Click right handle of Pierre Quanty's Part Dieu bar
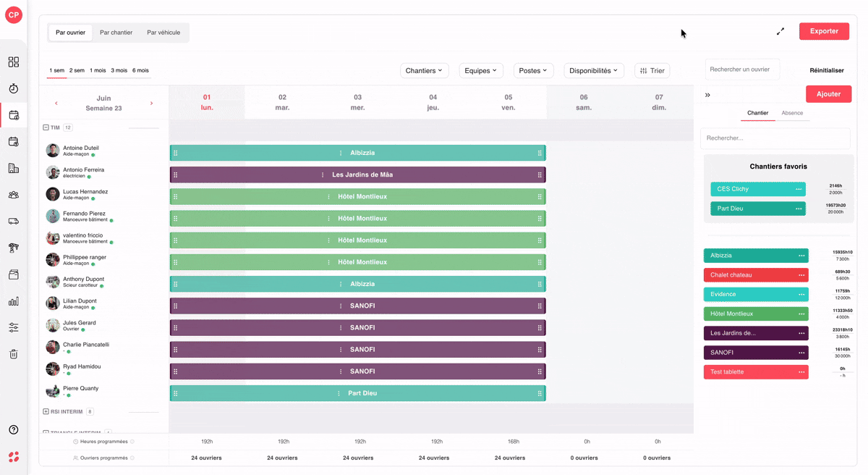Screen dimensions: 868x475 point(540,393)
